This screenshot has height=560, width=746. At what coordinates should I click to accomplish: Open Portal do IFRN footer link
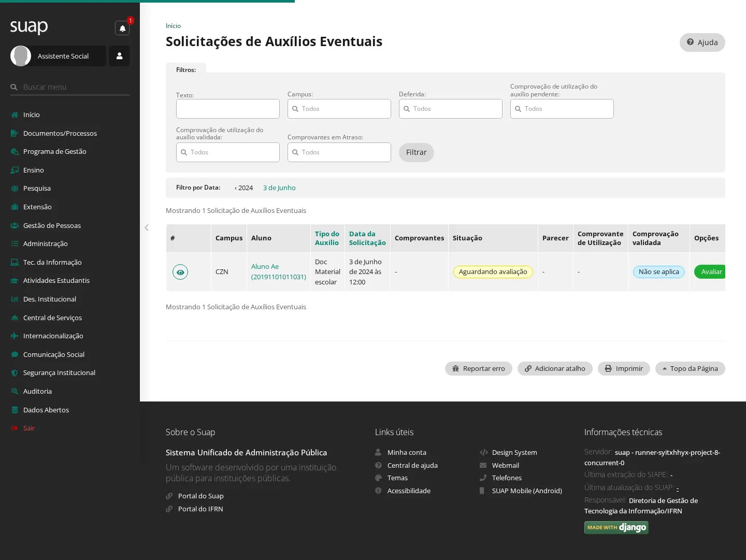click(200, 509)
